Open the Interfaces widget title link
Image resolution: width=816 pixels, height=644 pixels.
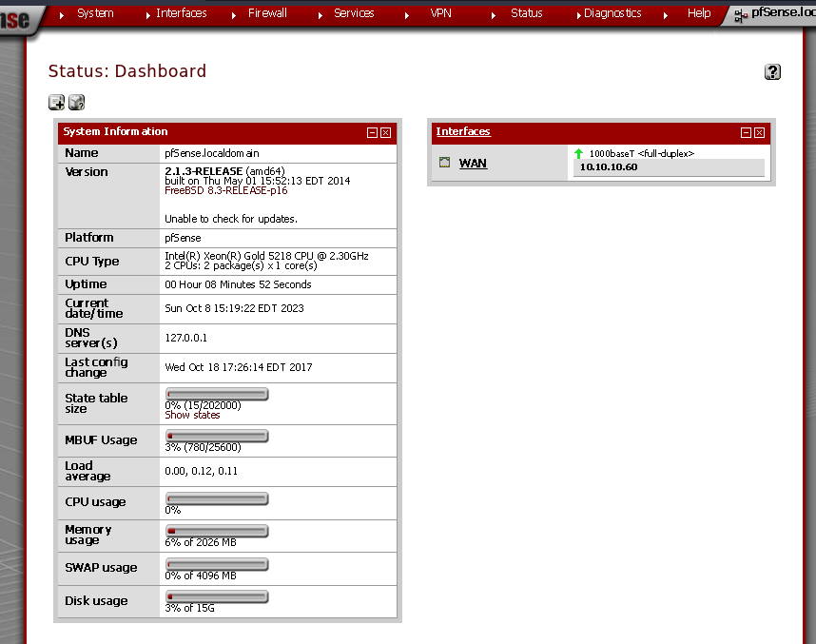pyautogui.click(x=463, y=131)
